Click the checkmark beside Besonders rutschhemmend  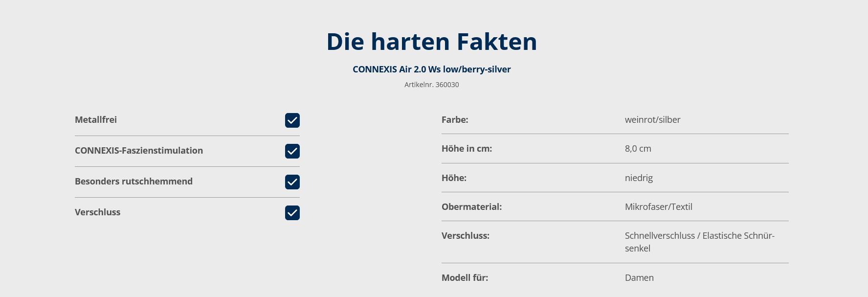click(292, 182)
